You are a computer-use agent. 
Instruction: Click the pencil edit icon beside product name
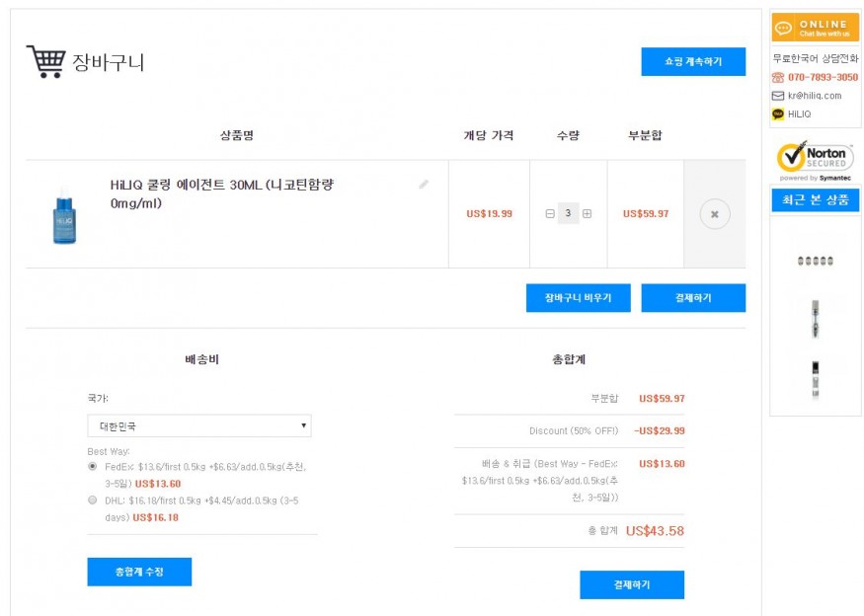[x=424, y=184]
